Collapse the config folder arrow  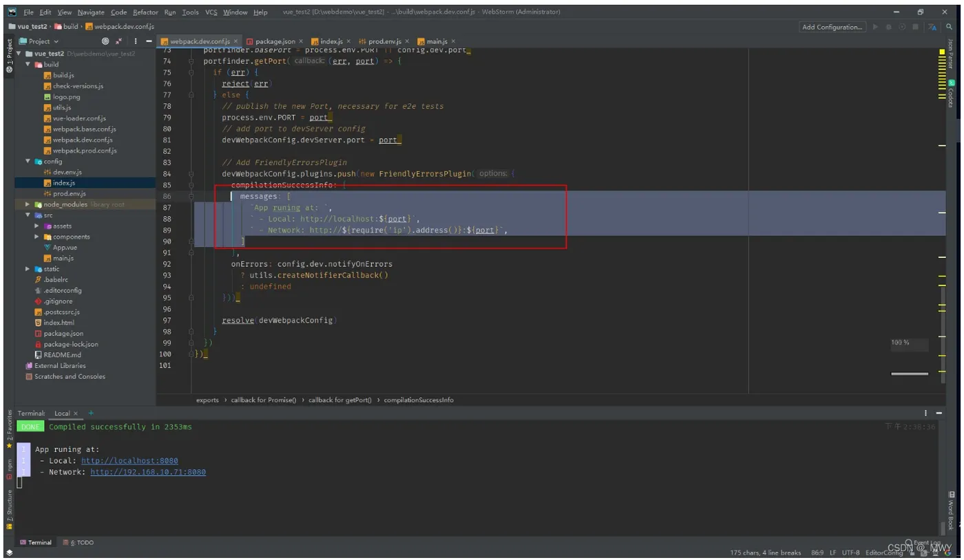click(28, 162)
